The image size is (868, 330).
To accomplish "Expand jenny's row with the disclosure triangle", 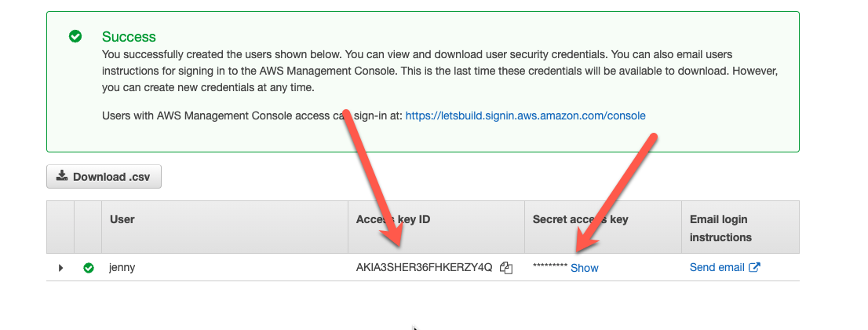I will click(x=61, y=268).
